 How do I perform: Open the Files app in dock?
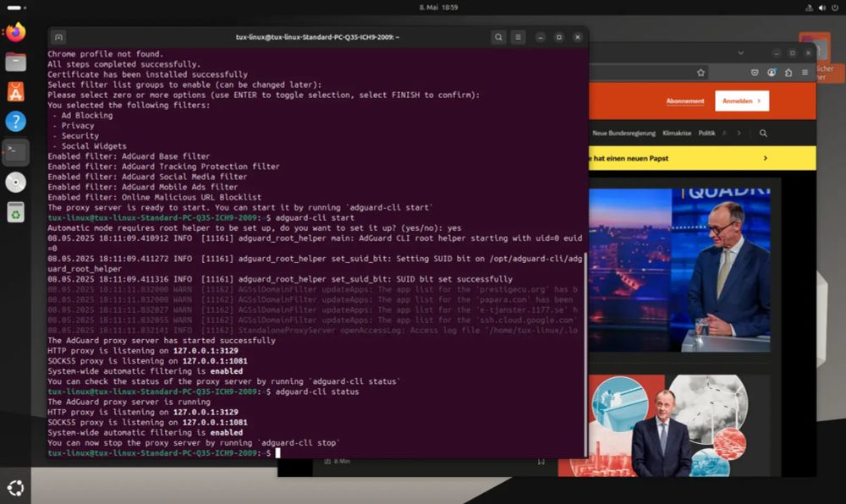tap(15, 62)
